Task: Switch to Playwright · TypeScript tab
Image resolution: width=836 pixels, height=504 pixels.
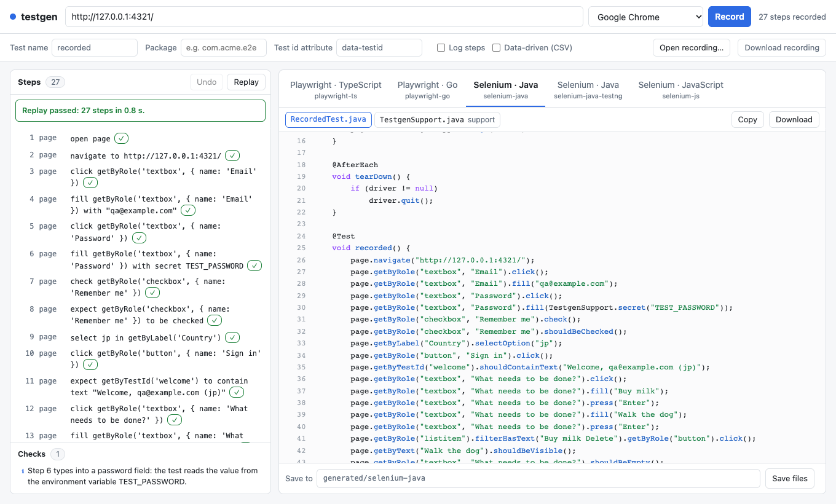Action: [x=336, y=90]
